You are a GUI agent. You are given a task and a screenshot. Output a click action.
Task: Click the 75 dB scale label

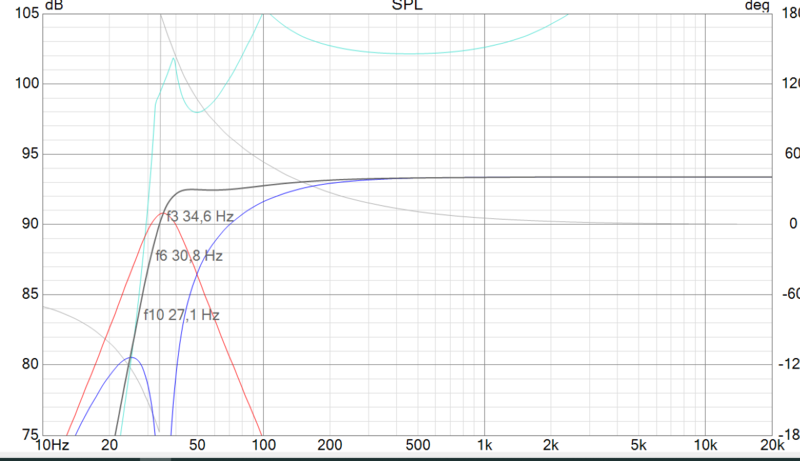pos(30,434)
